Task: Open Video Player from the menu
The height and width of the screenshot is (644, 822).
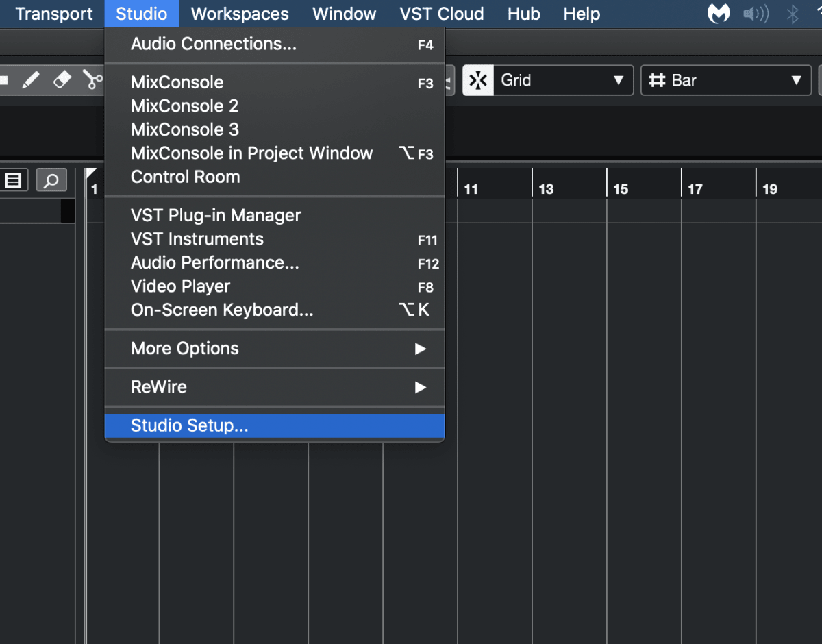Action: click(x=275, y=286)
